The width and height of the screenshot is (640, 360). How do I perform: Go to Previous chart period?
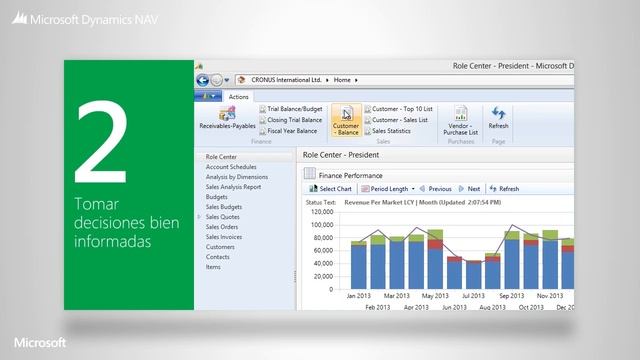pos(436,189)
